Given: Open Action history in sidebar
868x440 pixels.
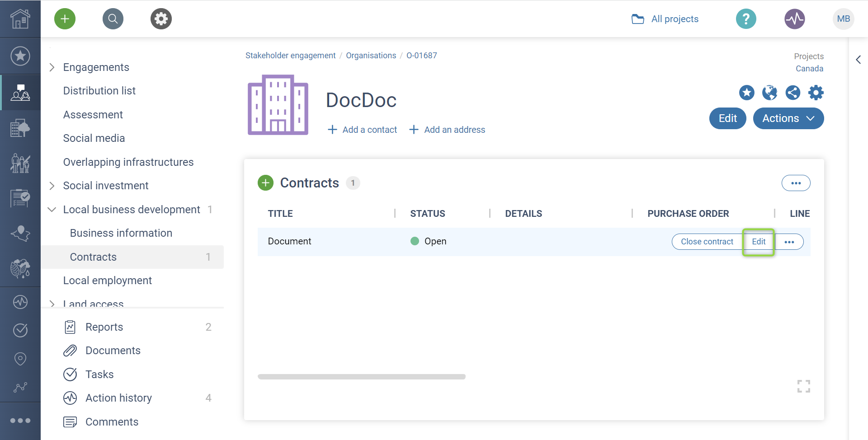Looking at the screenshot, I should point(118,398).
